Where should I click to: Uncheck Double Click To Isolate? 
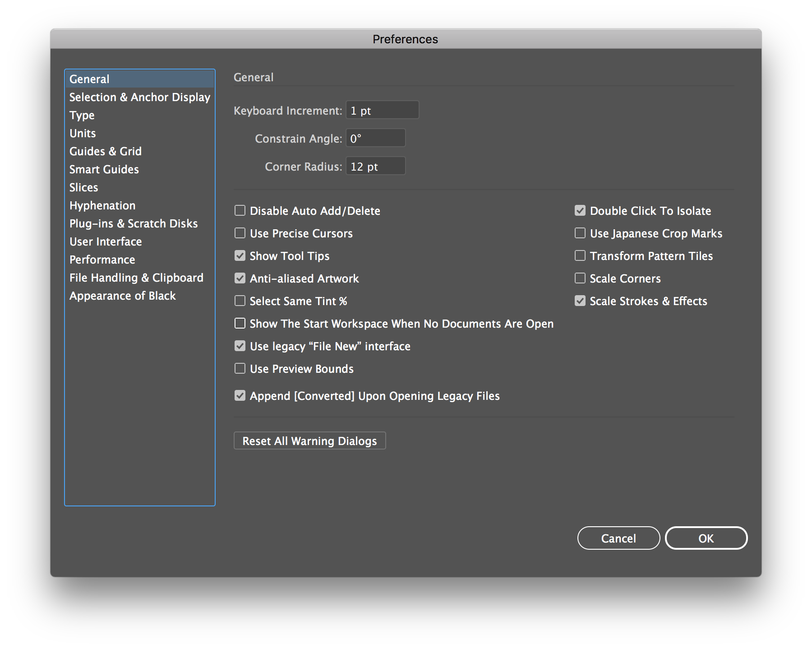point(580,211)
